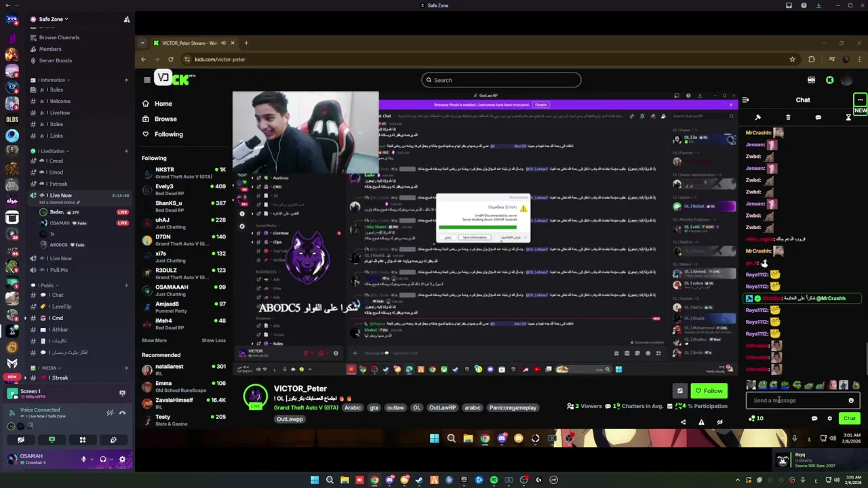Screen dimensions: 868x488
Task: Mute Discord microphone
Action: [84, 460]
